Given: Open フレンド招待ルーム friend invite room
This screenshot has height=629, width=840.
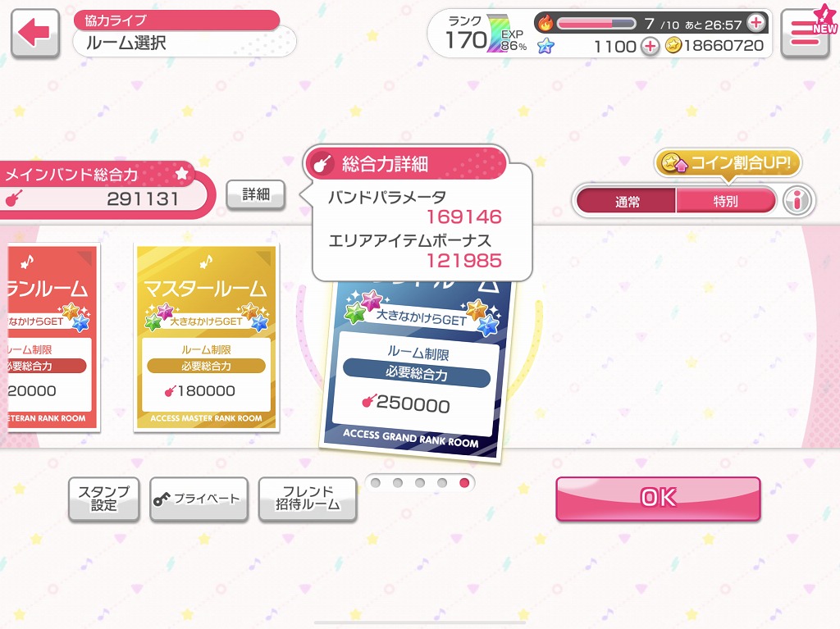Looking at the screenshot, I should click(308, 499).
